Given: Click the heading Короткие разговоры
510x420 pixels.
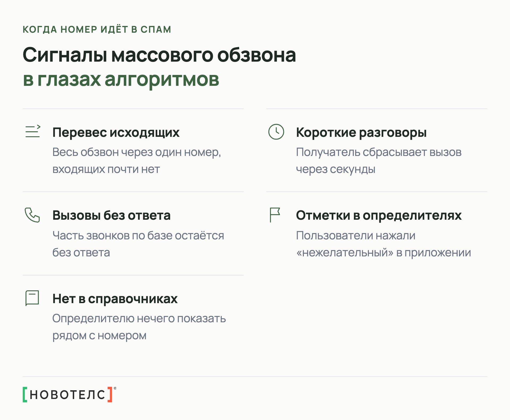Looking at the screenshot, I should point(361,132).
